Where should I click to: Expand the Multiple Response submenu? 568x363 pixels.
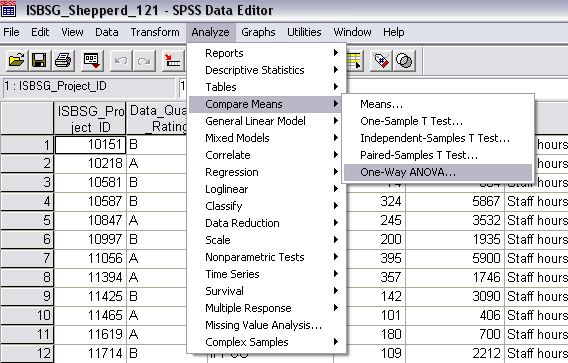267,309
